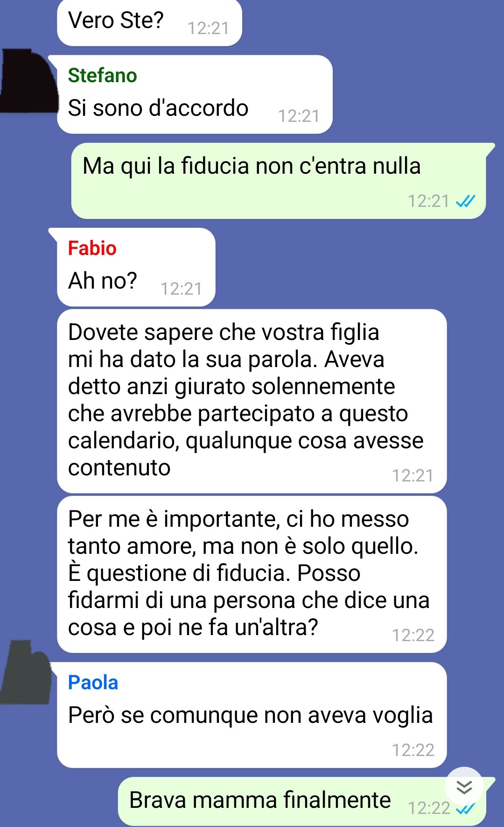Image resolution: width=504 pixels, height=827 pixels.
Task: Select 'Però se comunque non aveva voglia' message
Action: pyautogui.click(x=252, y=715)
